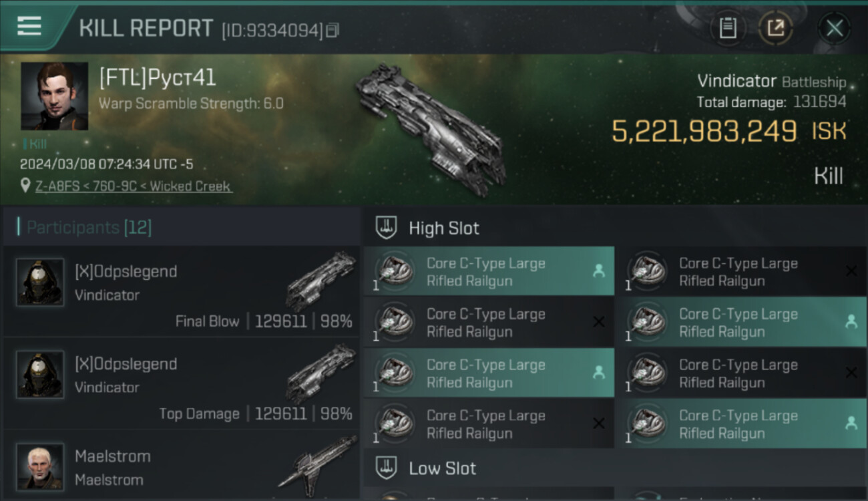Click the X mark on the second-row left railgun
The height and width of the screenshot is (501, 868).
(x=598, y=322)
